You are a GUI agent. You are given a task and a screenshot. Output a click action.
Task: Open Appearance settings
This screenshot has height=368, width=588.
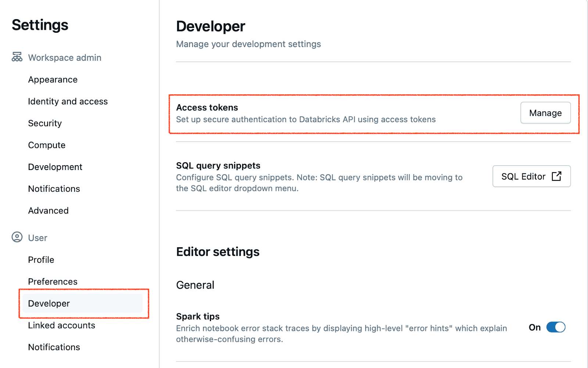(53, 79)
